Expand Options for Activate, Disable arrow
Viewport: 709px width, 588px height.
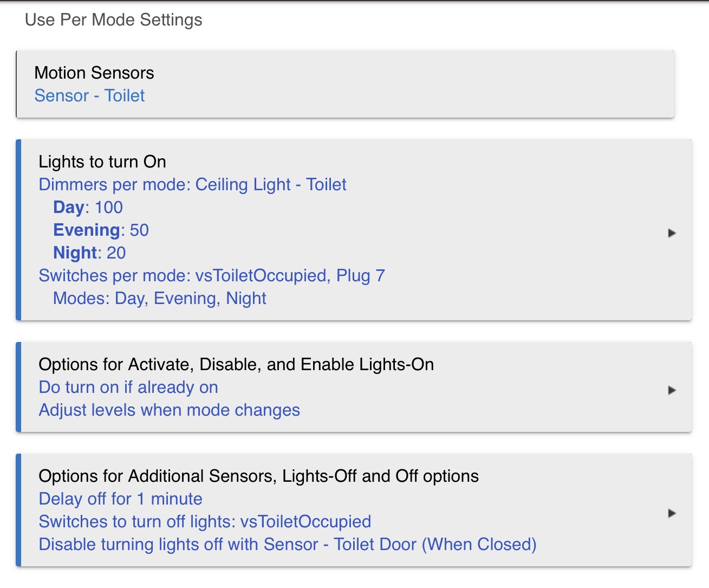pos(672,390)
